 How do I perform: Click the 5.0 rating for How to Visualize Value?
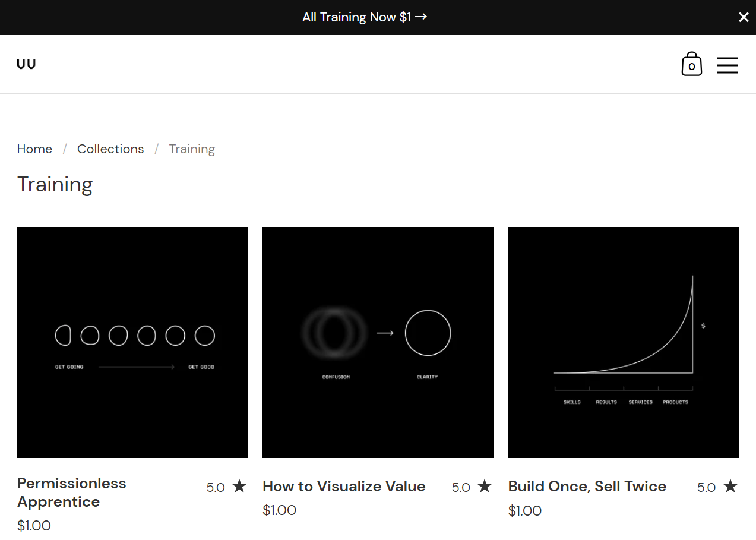coord(461,487)
